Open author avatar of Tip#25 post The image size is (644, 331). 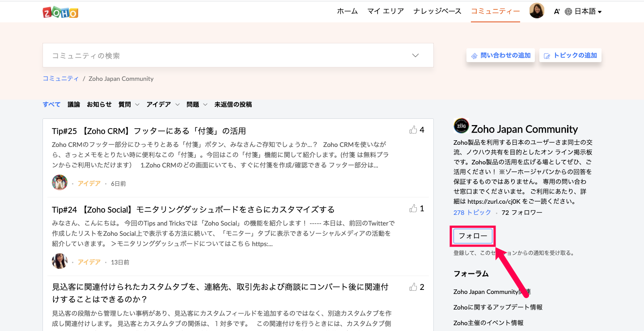[x=59, y=182]
